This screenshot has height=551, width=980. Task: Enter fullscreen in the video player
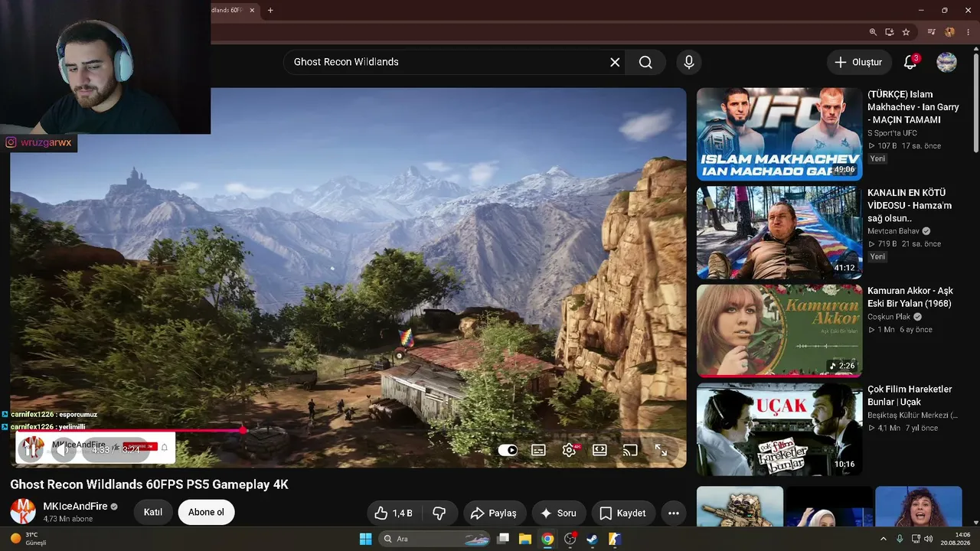[x=661, y=450]
